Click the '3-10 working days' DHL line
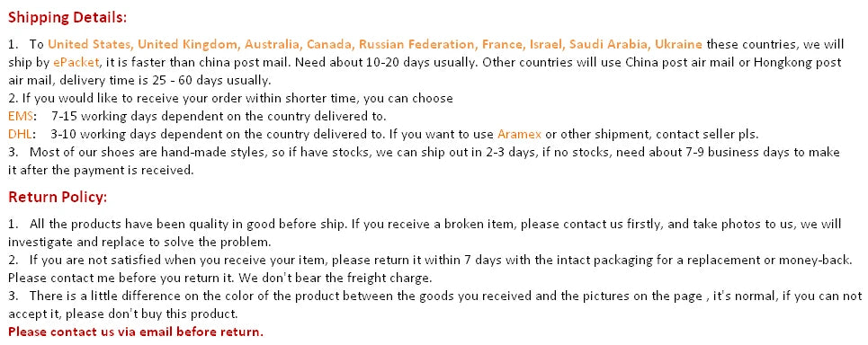The height and width of the screenshot is (345, 868). [x=404, y=134]
